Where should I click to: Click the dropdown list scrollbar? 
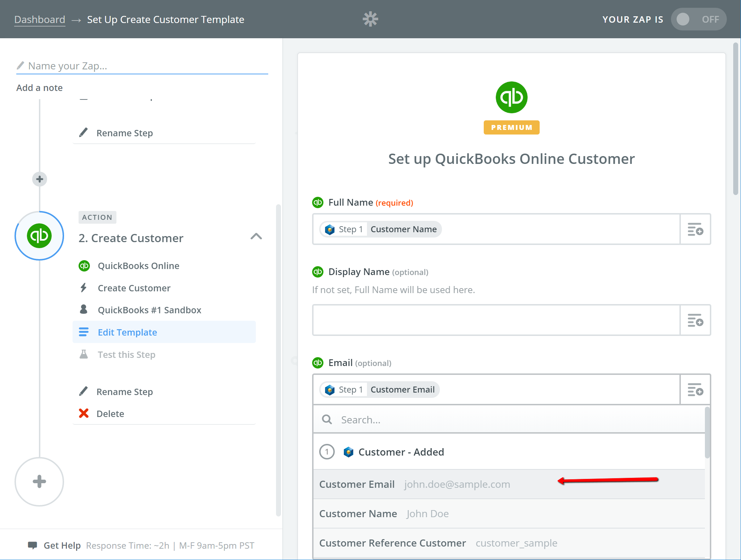(x=707, y=433)
